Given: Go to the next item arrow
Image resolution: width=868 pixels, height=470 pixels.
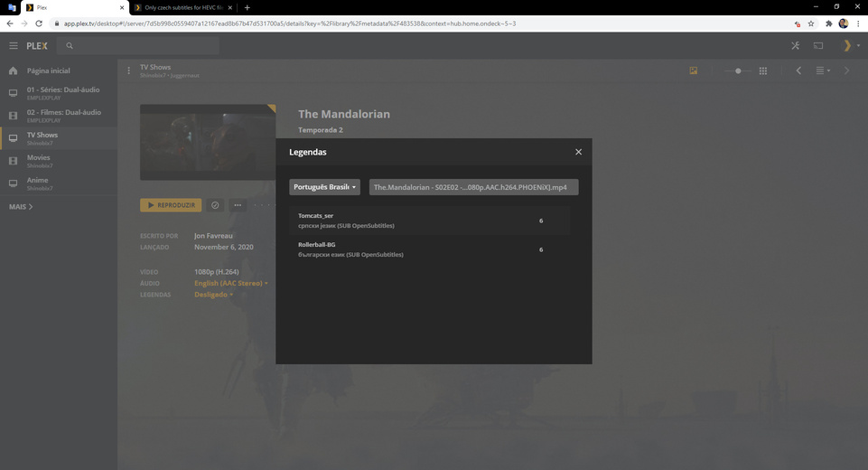Looking at the screenshot, I should click(x=846, y=70).
